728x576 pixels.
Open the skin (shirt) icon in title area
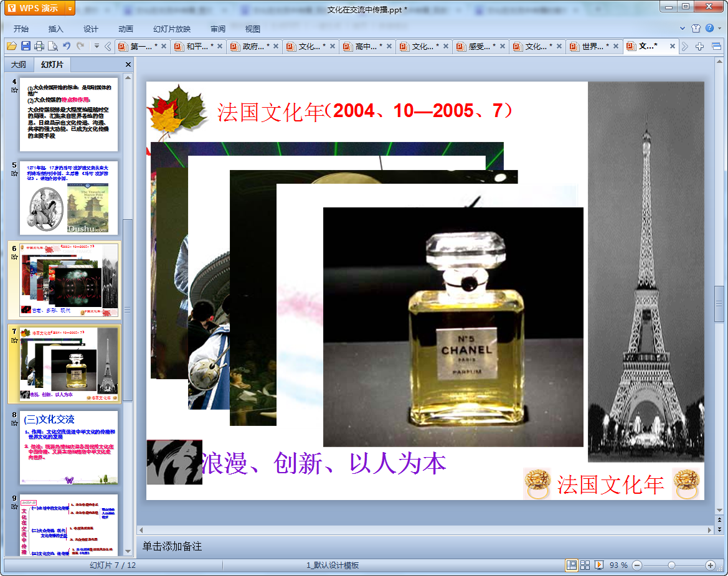click(x=696, y=28)
